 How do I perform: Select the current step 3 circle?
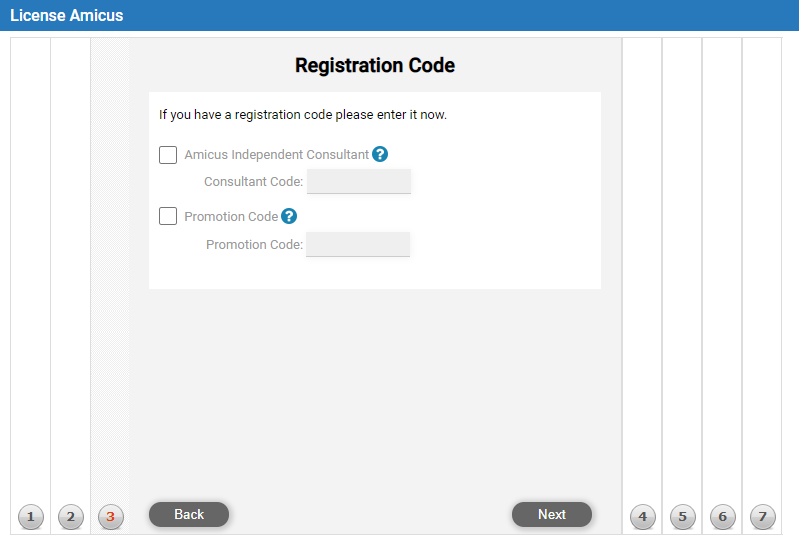click(x=111, y=516)
